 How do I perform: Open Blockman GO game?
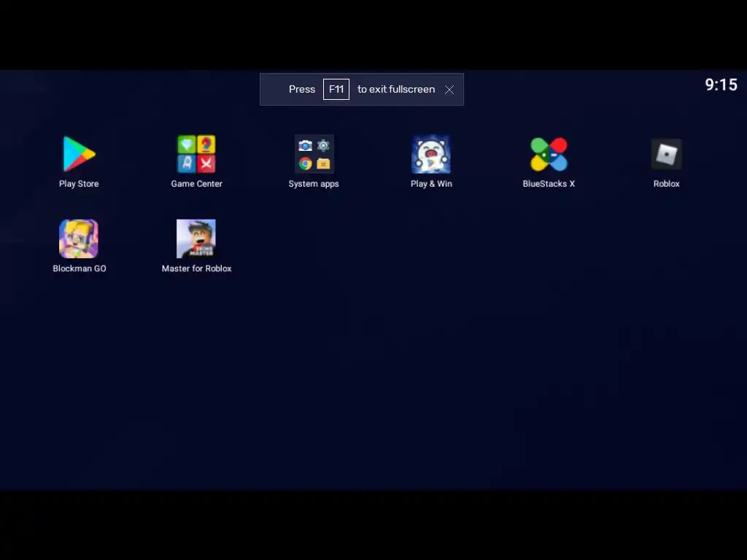tap(79, 238)
